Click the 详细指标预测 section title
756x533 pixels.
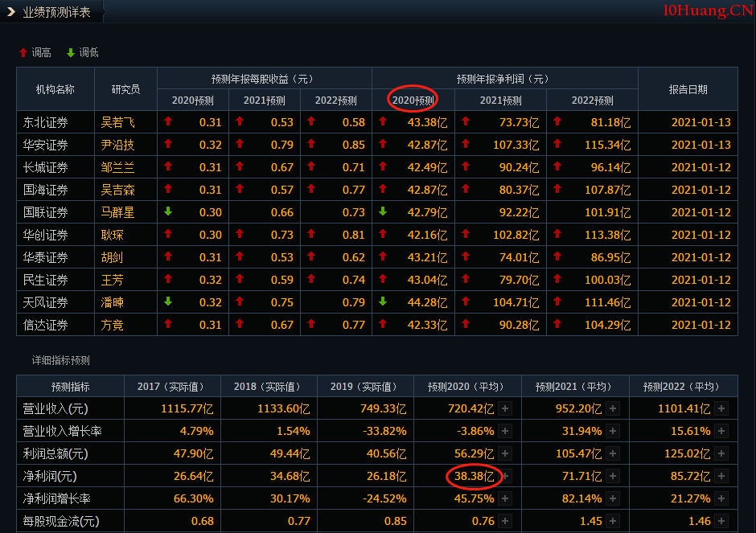coord(61,360)
